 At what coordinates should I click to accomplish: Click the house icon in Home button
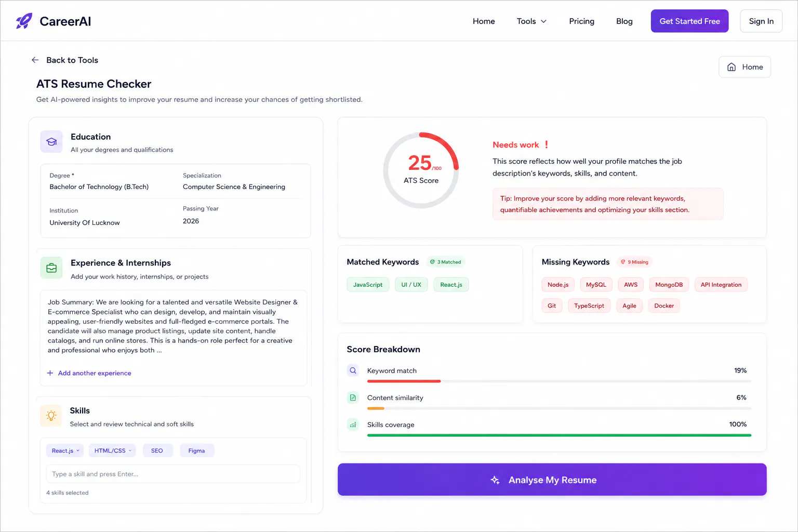pos(731,67)
